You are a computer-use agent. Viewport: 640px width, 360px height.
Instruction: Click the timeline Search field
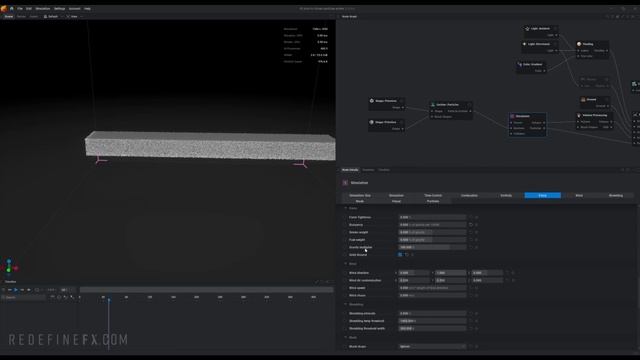point(24,298)
